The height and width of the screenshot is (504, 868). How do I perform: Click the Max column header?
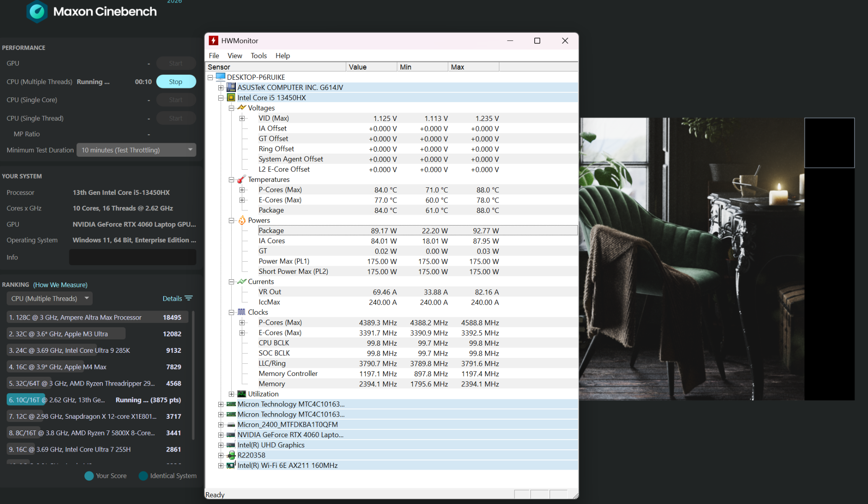473,67
